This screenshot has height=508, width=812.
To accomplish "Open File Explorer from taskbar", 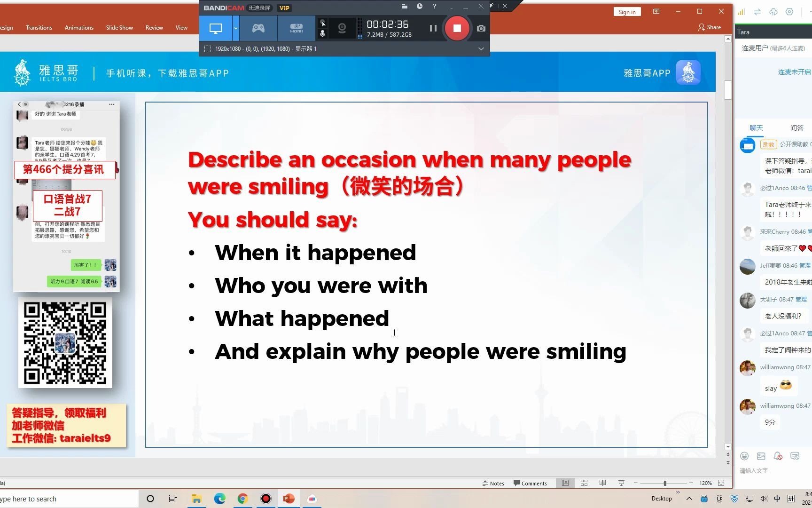I will pos(196,499).
